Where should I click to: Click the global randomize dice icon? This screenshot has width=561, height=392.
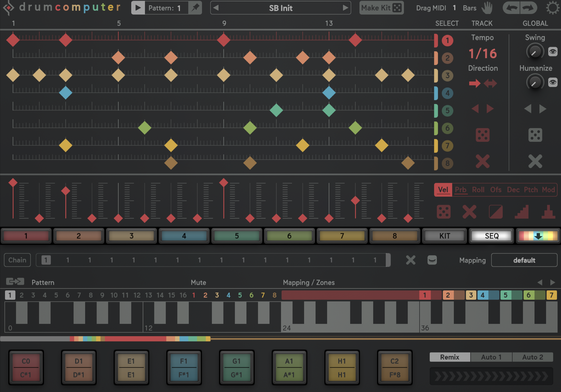(535, 135)
